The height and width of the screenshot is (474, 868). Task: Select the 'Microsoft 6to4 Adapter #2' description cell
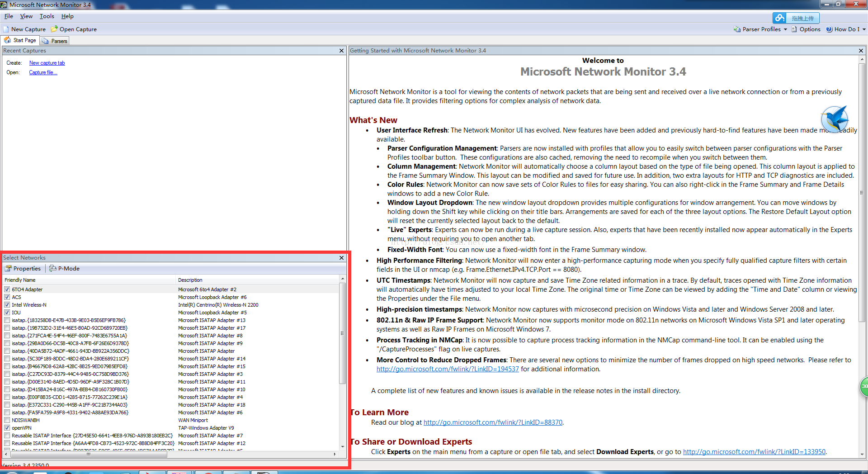(x=207, y=289)
